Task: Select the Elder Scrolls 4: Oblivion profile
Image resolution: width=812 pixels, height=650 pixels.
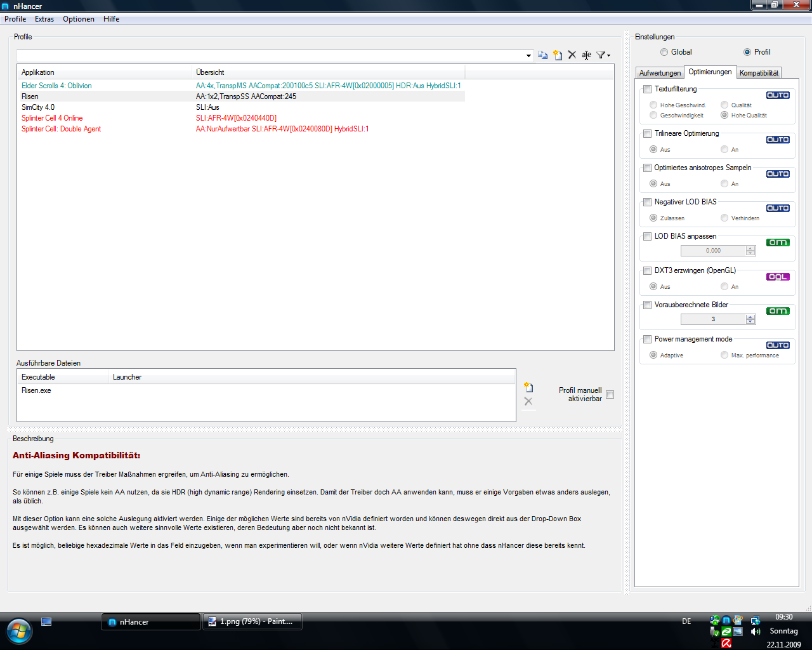Action: (x=241, y=86)
